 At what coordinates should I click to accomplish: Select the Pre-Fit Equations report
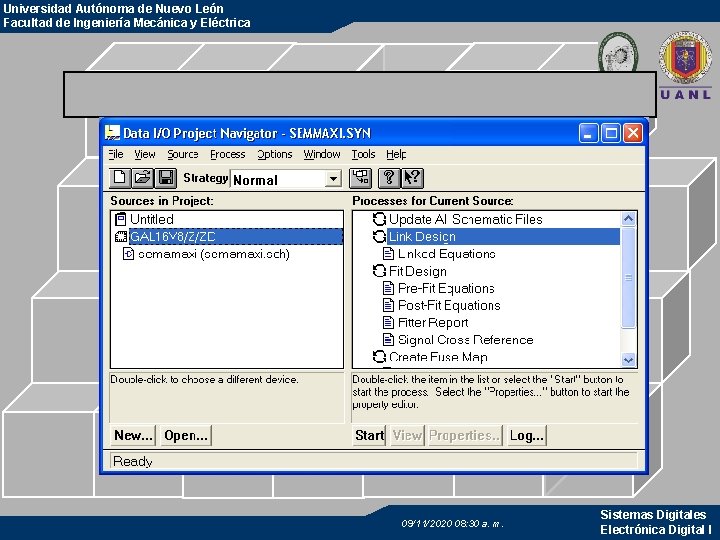coord(446,288)
